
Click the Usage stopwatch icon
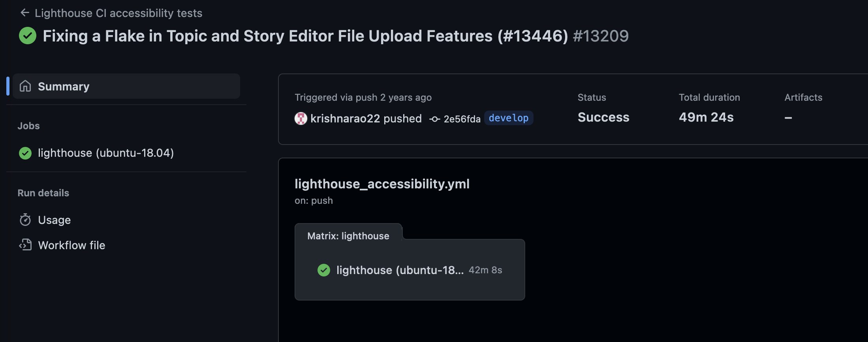tap(25, 220)
